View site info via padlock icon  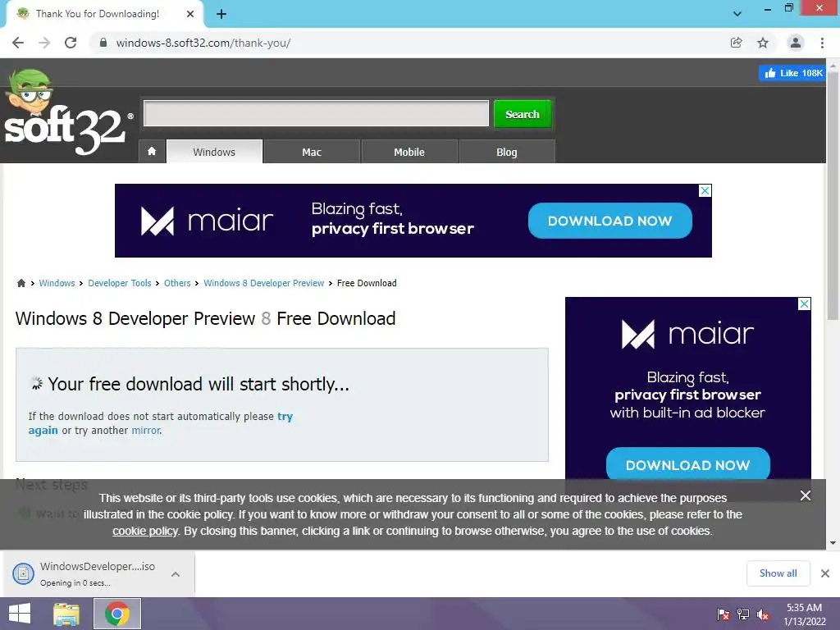point(103,43)
